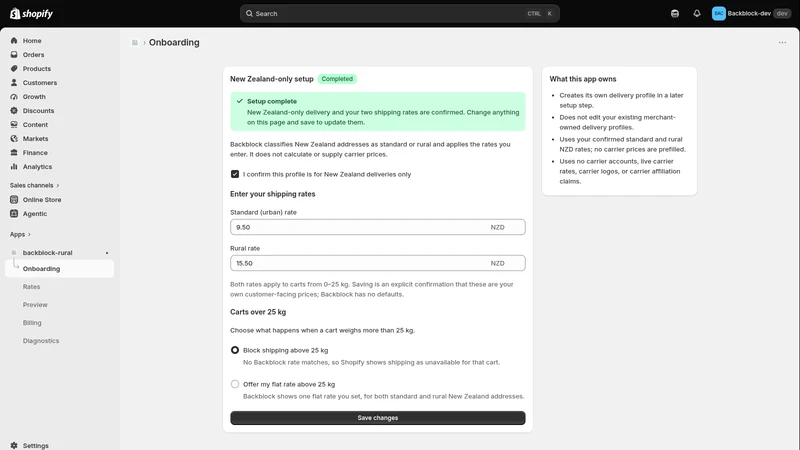Open the Home icon in sidebar
Image resolution: width=800 pixels, height=450 pixels.
14,40
